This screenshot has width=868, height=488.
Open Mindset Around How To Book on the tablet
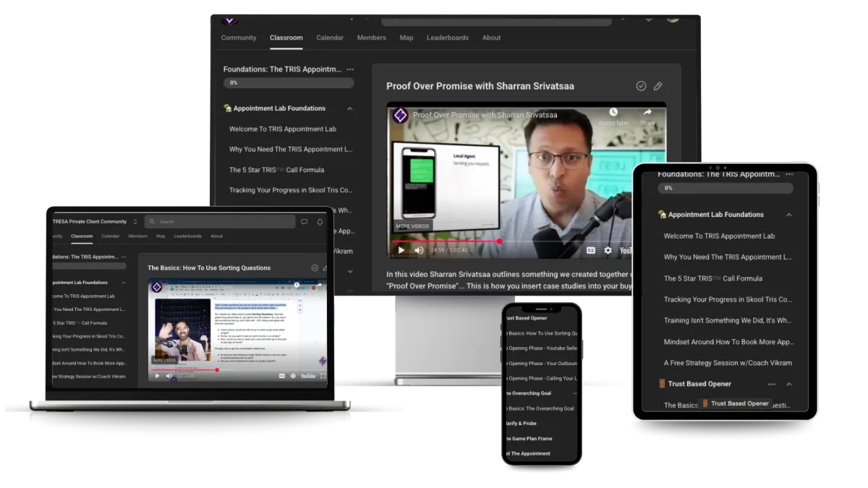coord(728,342)
